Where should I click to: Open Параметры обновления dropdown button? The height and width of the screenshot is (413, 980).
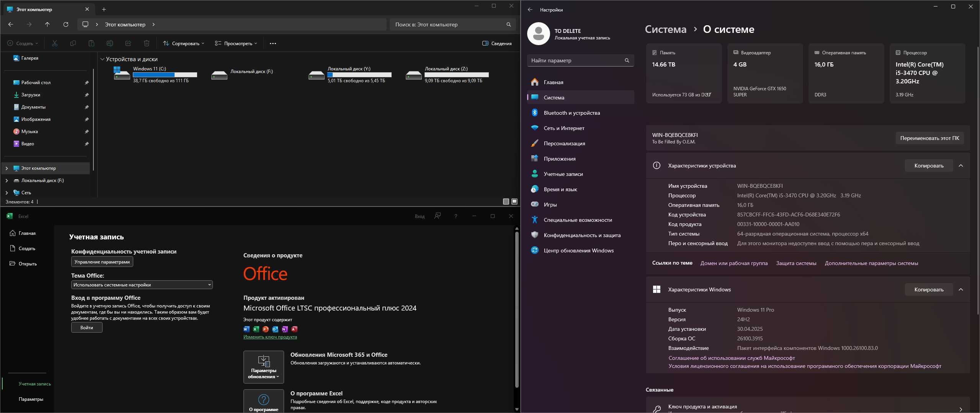pyautogui.click(x=263, y=367)
